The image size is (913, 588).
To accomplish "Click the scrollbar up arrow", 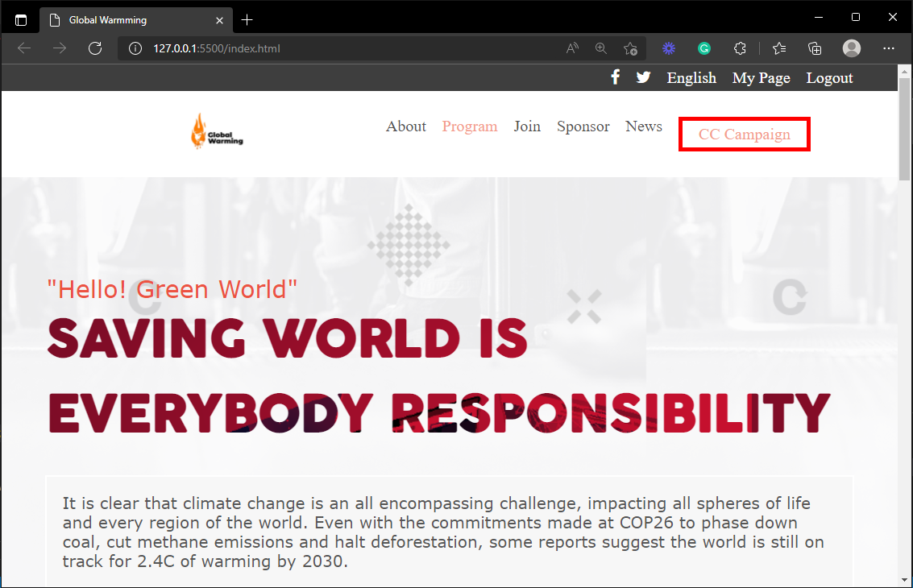I will point(903,72).
